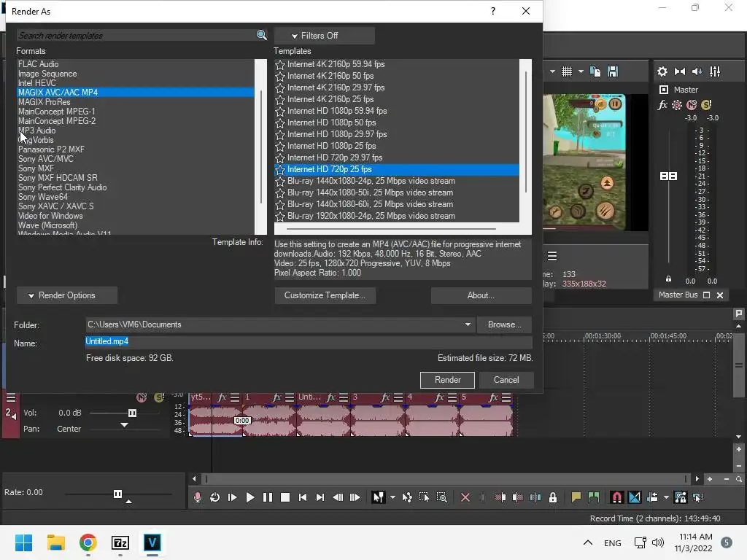Image resolution: width=747 pixels, height=560 pixels.
Task: Click Play From Start button
Action: [x=233, y=497]
